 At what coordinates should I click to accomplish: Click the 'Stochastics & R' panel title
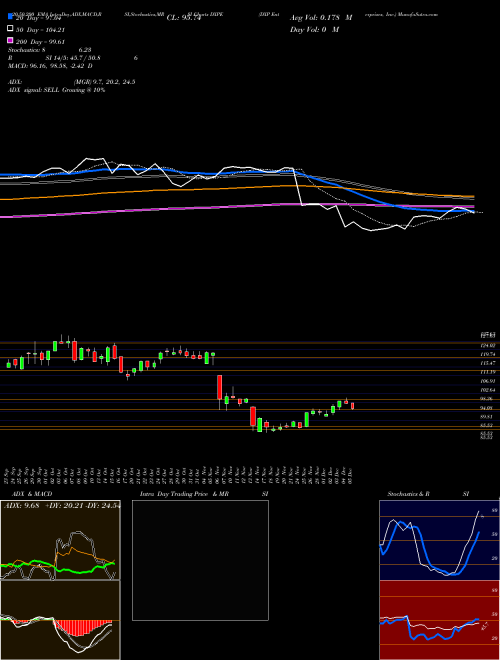click(x=408, y=494)
